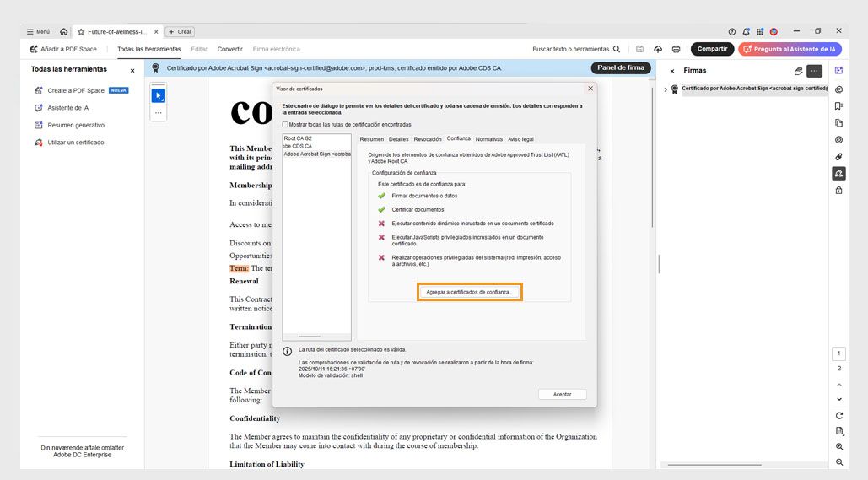Open Firmas panel options ellipsis
Screen dimensions: 868x480
(x=814, y=71)
